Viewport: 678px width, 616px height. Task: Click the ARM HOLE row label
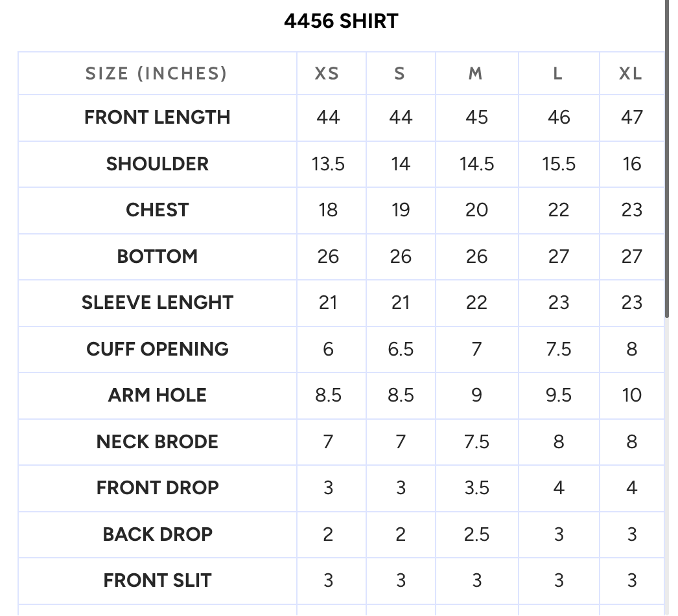tap(157, 395)
